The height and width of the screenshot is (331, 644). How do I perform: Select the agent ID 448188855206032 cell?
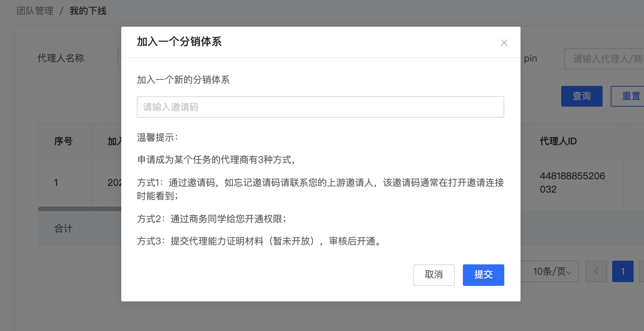(x=572, y=183)
